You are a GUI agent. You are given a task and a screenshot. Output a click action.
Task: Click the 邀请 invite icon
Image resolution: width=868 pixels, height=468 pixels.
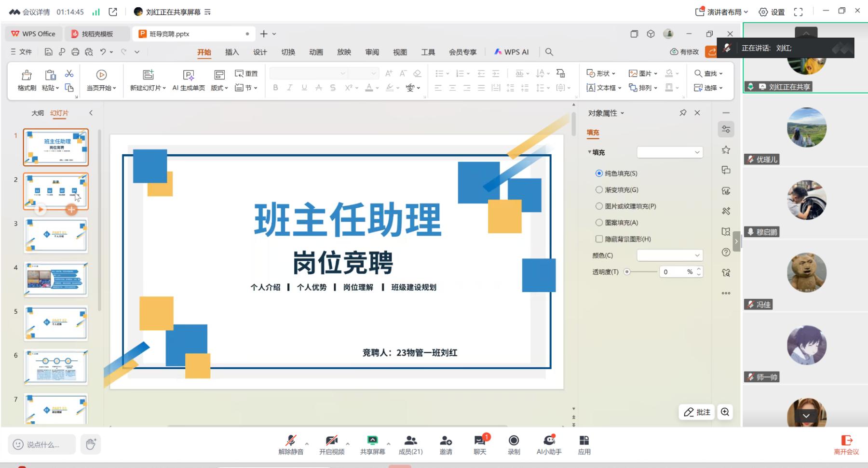pyautogui.click(x=446, y=441)
